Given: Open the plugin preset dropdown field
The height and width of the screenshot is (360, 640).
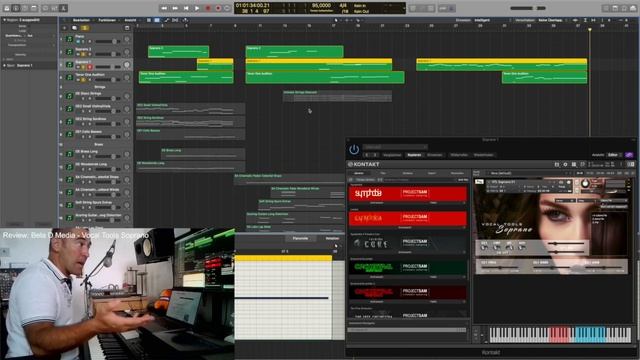Looking at the screenshot, I should point(395,147).
